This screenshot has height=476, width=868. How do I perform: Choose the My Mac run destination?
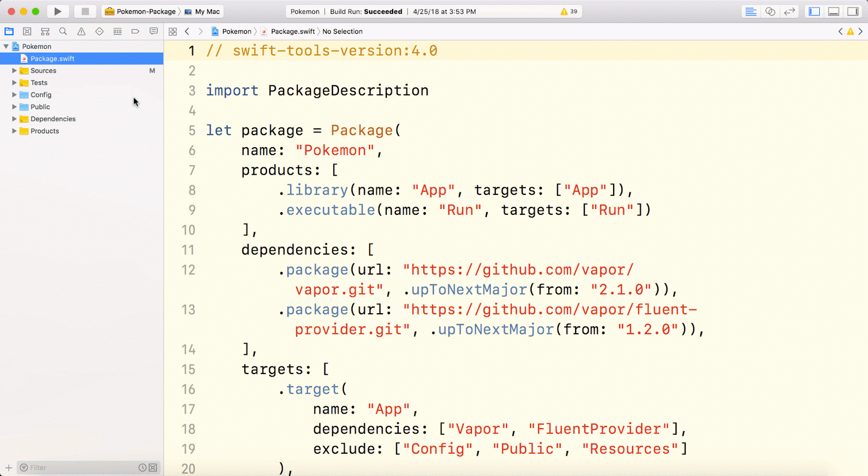[x=202, y=11]
